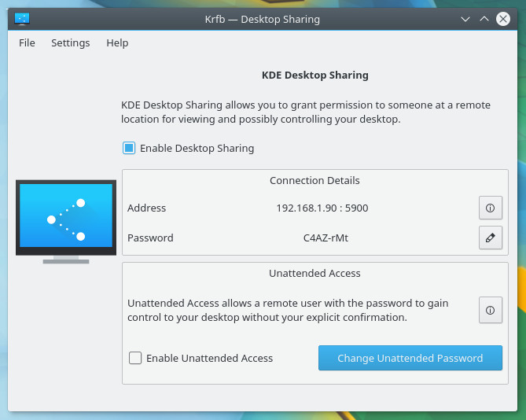
Task: Open the File menu
Action: (28, 42)
